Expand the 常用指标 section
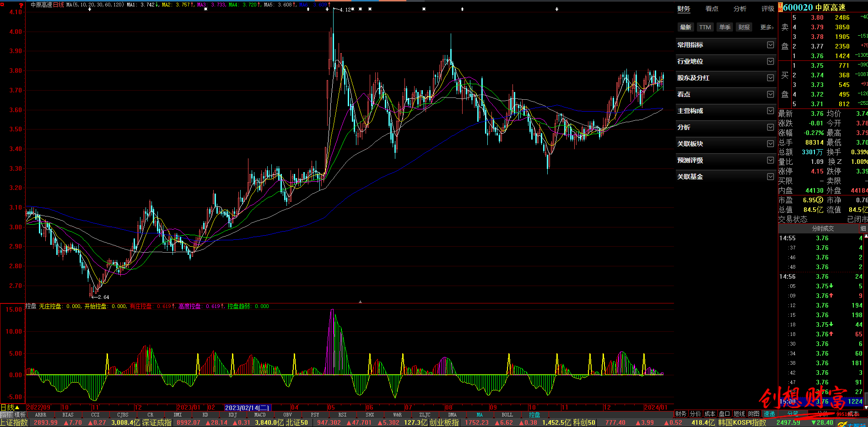Viewport: 868px width, 427px height. click(x=726, y=45)
